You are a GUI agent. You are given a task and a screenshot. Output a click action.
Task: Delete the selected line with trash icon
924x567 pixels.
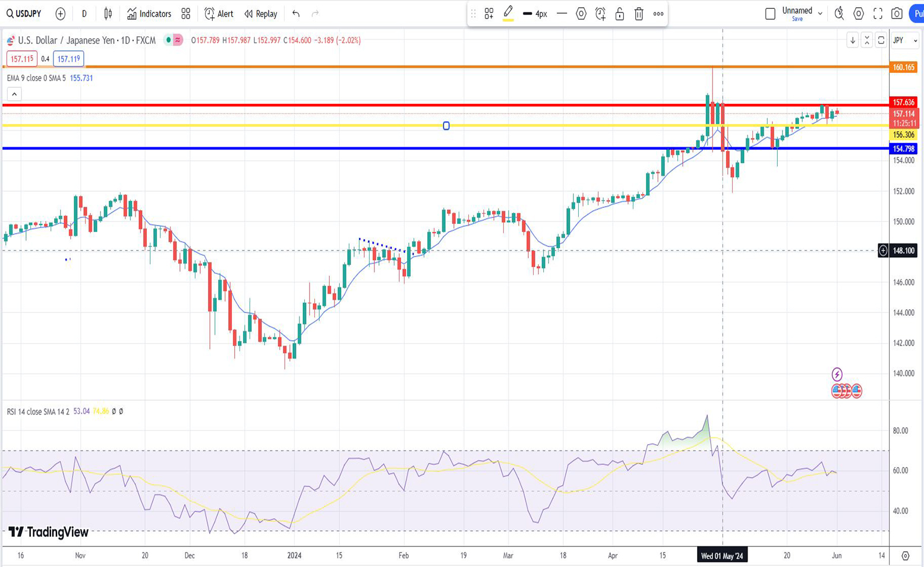click(639, 14)
